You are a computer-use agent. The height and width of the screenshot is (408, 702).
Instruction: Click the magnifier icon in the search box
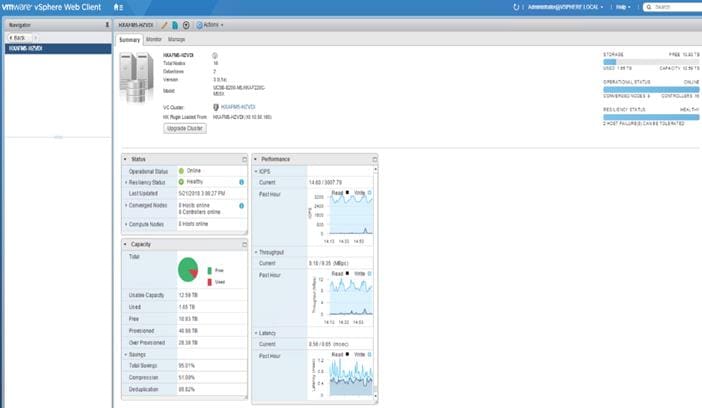pyautogui.click(x=649, y=7)
